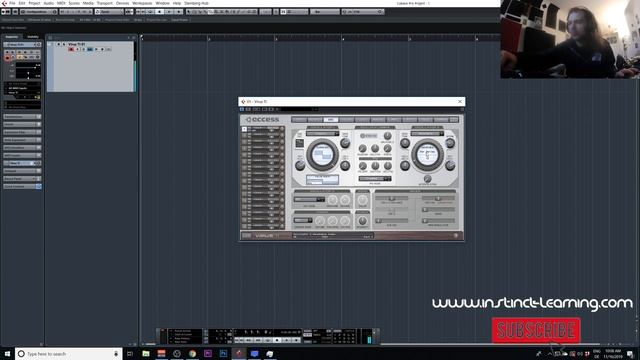This screenshot has height=360, width=640.
Task: Open the Edit menu
Action: click(22, 3)
